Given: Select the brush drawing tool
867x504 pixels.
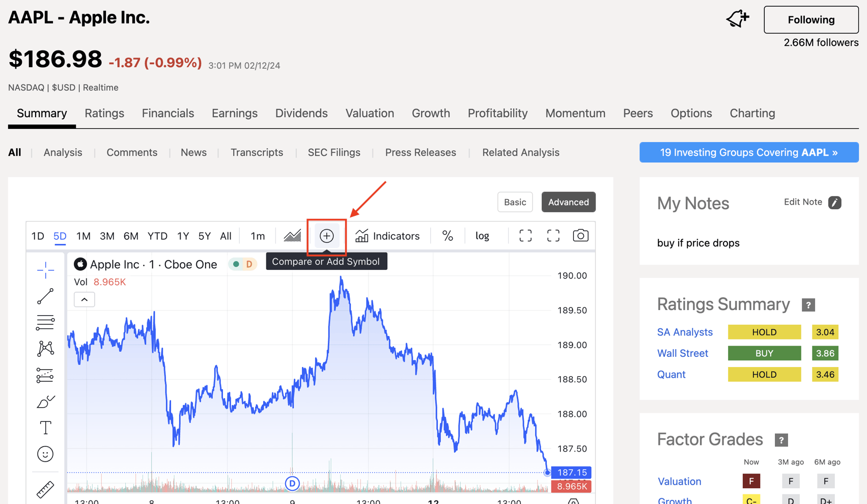Looking at the screenshot, I should pos(45,401).
